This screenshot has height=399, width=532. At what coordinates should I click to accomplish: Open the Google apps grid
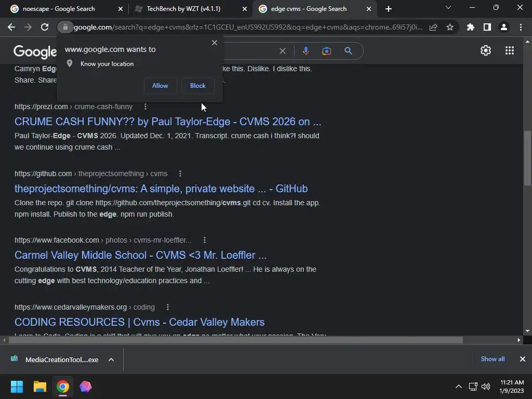pyautogui.click(x=510, y=50)
